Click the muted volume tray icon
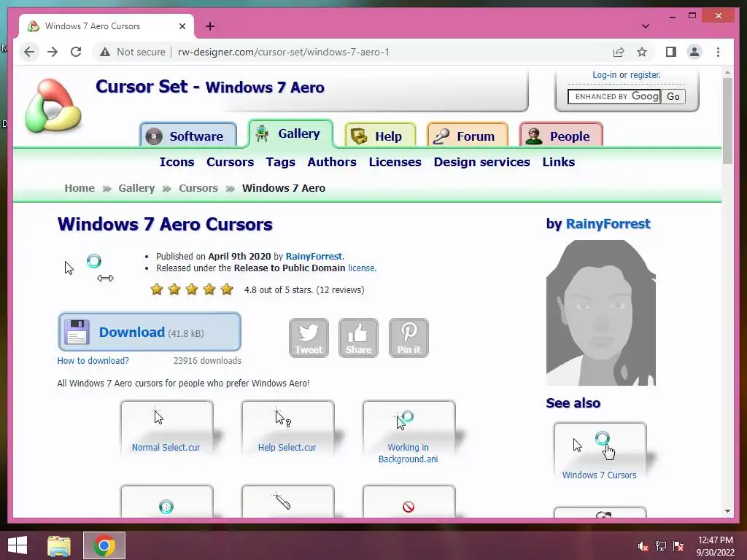The height and width of the screenshot is (560, 747). (x=643, y=546)
